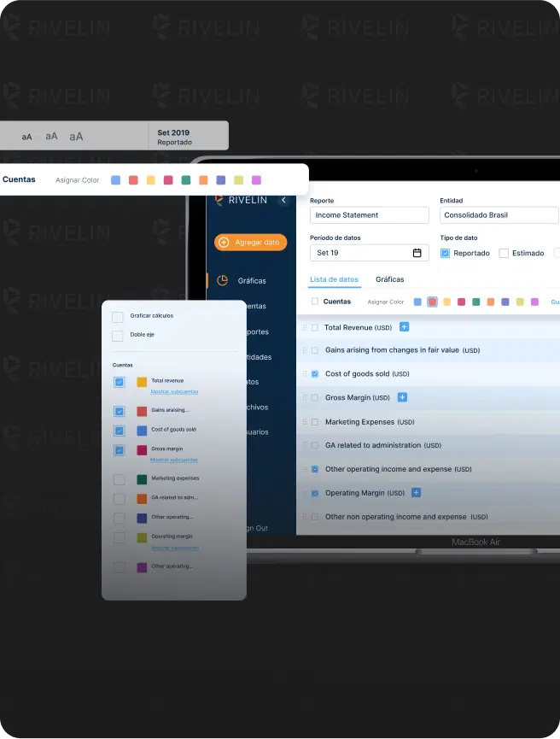
Task: Select the smallest aA font size
Action: click(x=26, y=137)
